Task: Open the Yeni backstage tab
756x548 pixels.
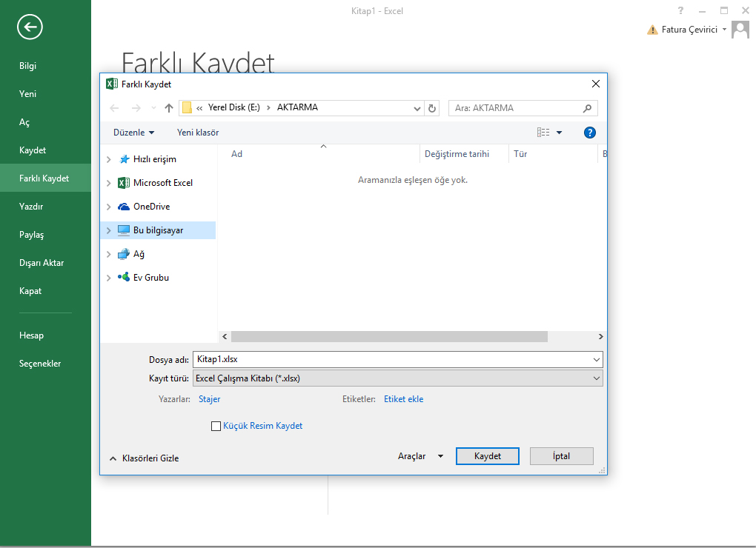Action: pyautogui.click(x=27, y=94)
